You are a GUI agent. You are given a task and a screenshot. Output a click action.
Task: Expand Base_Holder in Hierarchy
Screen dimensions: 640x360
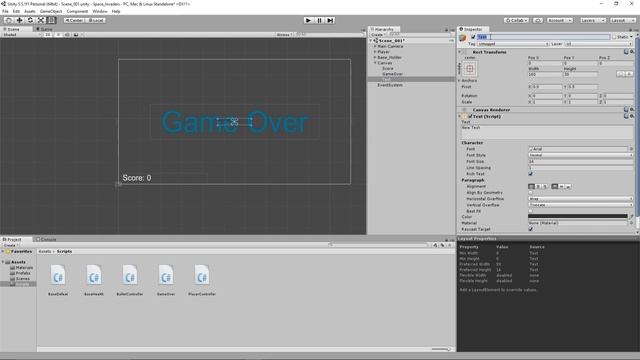pyautogui.click(x=375, y=58)
